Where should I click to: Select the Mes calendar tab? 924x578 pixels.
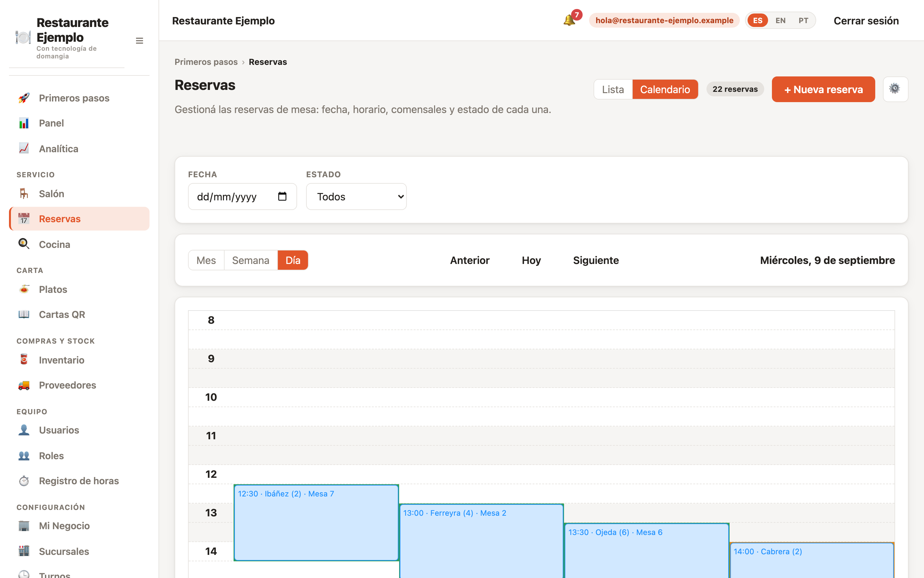[x=206, y=260]
